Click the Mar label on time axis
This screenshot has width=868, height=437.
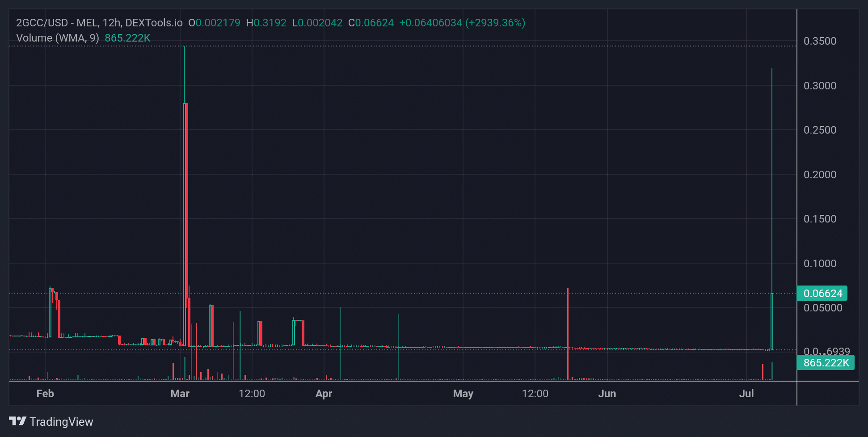(180, 394)
